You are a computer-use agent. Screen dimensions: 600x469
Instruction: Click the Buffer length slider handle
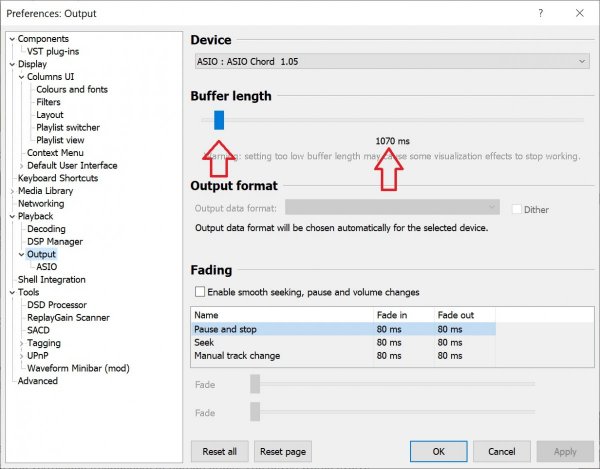(x=219, y=121)
